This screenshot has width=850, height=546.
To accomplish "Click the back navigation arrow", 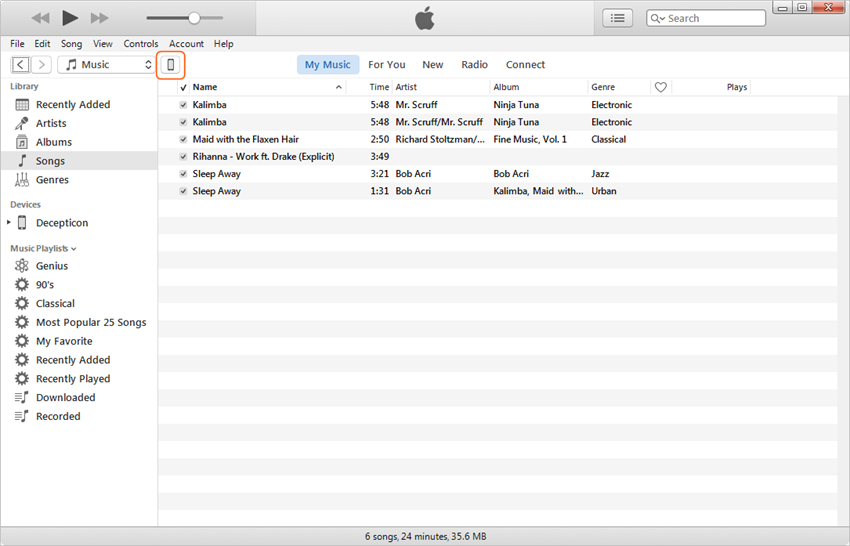I will (x=21, y=65).
